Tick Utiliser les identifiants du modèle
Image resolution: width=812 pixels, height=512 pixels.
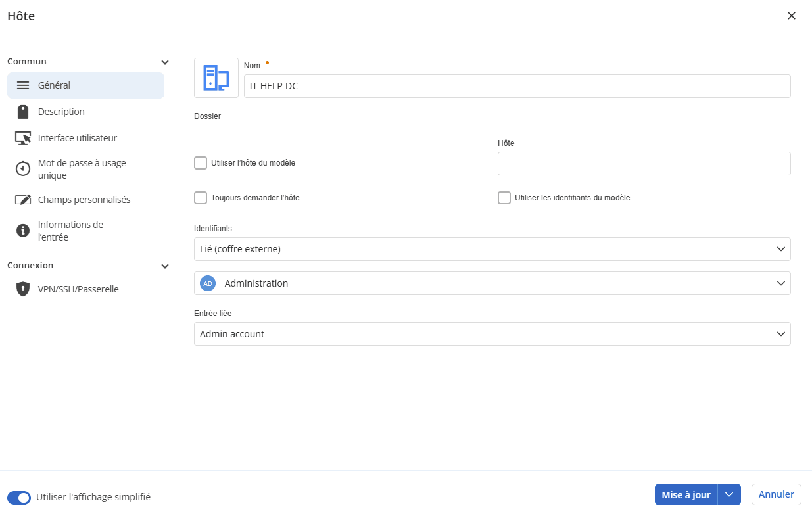tap(504, 198)
